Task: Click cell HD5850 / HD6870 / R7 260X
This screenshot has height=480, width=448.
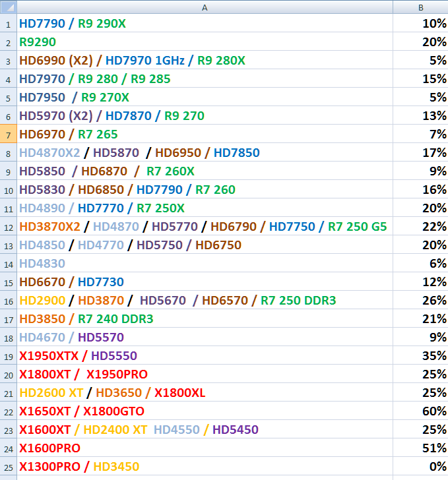Action: (205, 171)
